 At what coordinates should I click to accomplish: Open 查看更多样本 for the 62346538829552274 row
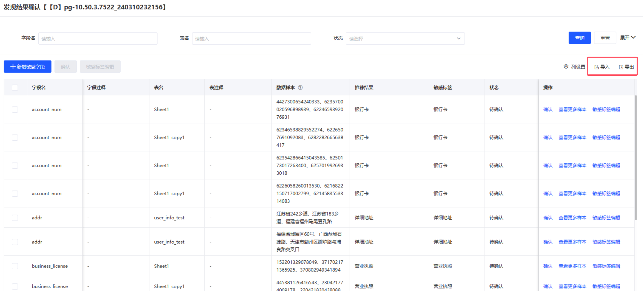(572, 138)
